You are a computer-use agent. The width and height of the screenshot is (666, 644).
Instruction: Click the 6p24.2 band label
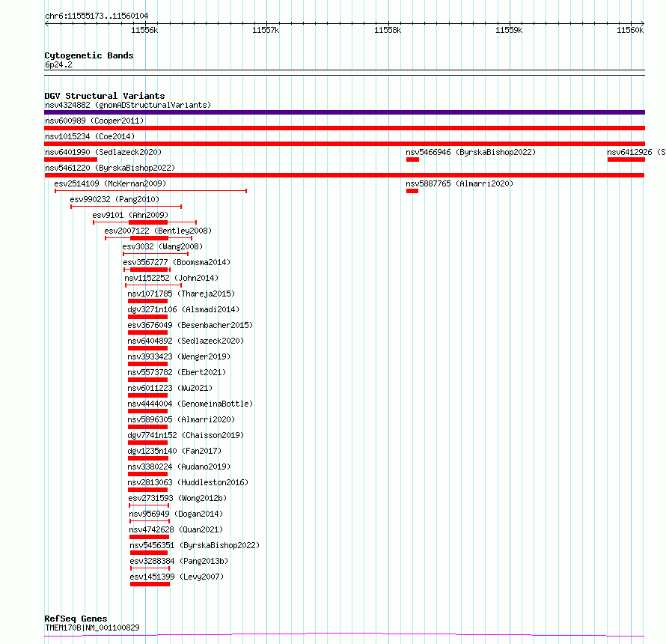click(x=58, y=64)
